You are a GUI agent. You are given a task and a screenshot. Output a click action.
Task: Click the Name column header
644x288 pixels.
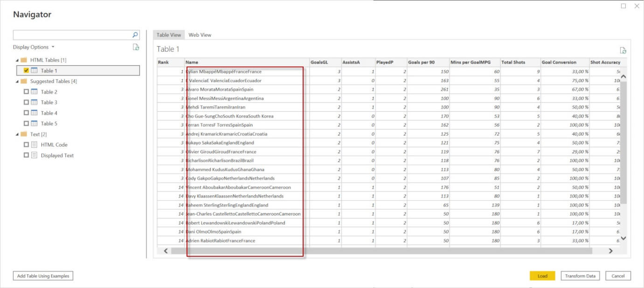coord(247,62)
